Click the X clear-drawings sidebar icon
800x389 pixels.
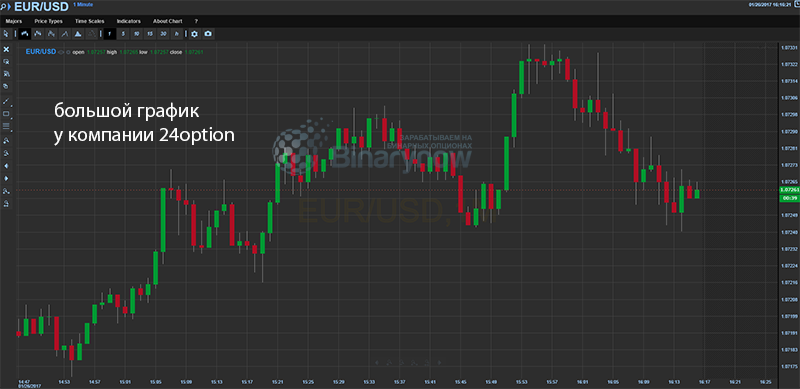[x=6, y=50]
